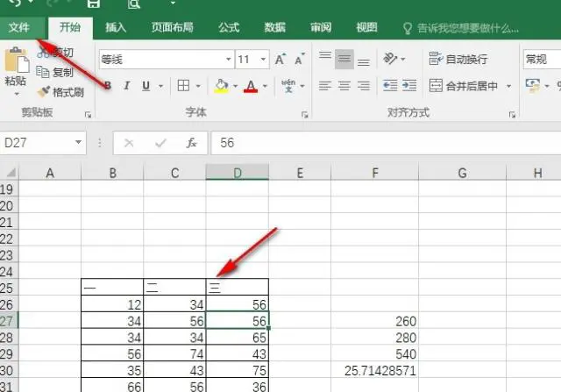Center cell text horizontally

click(x=344, y=86)
